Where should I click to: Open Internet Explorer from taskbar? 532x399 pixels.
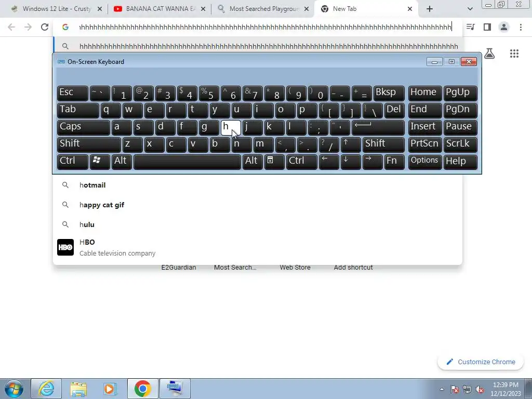click(x=46, y=389)
